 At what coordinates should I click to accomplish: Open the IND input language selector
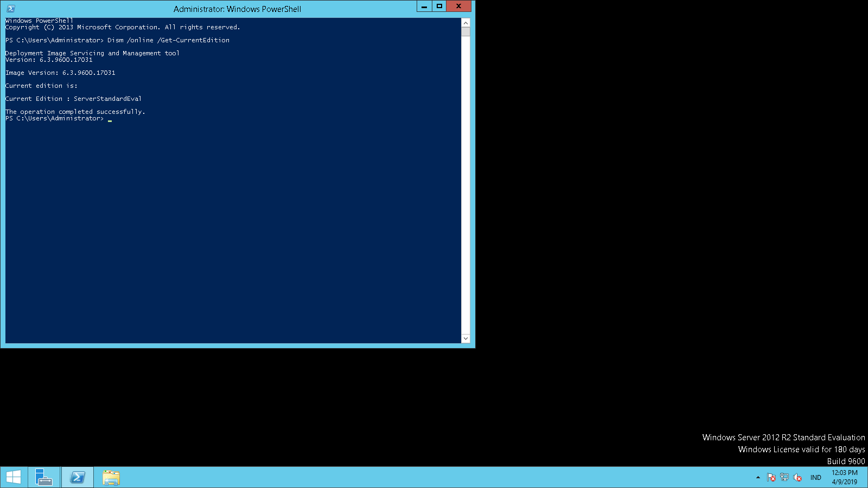[x=815, y=477]
